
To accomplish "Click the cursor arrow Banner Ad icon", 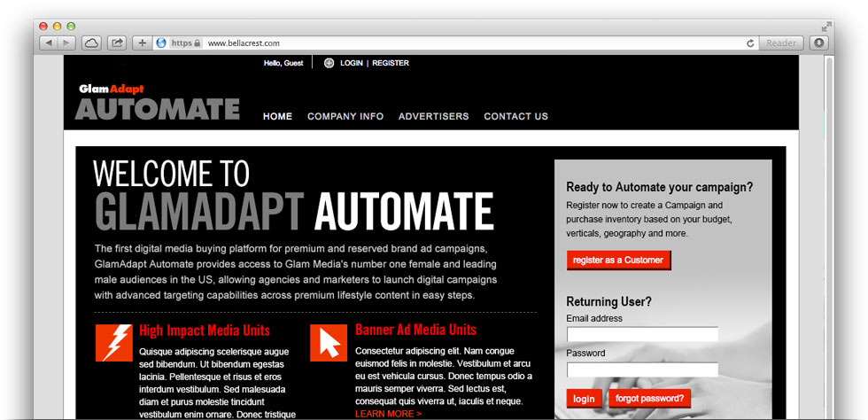I will click(329, 343).
